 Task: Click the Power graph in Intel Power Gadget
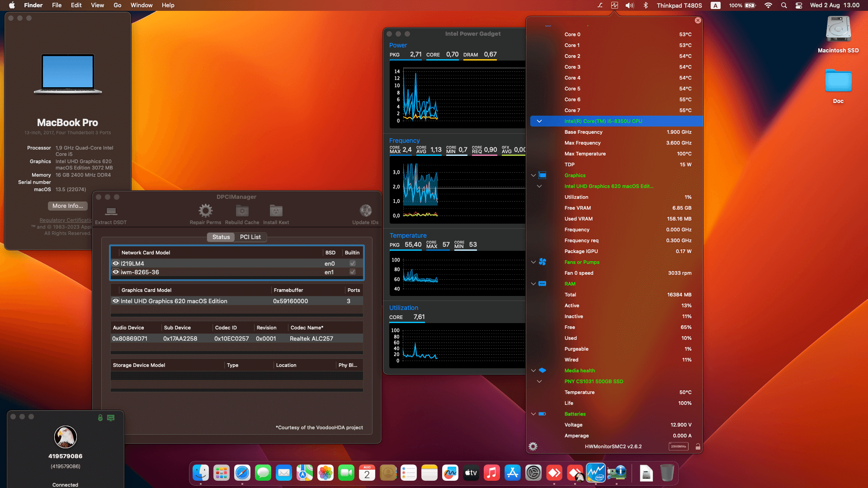coord(458,95)
